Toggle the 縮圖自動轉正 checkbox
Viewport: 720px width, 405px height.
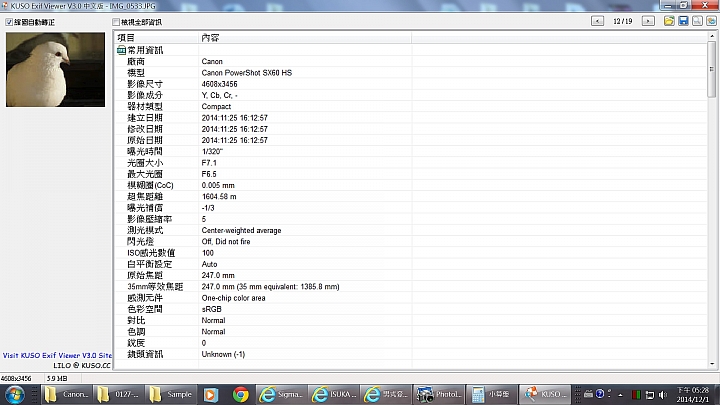9,22
